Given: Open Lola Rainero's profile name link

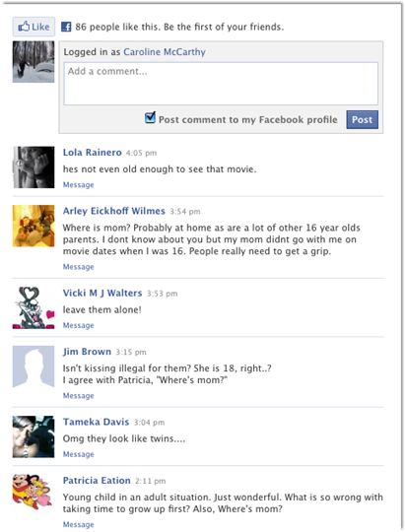Looking at the screenshot, I should (92, 153).
